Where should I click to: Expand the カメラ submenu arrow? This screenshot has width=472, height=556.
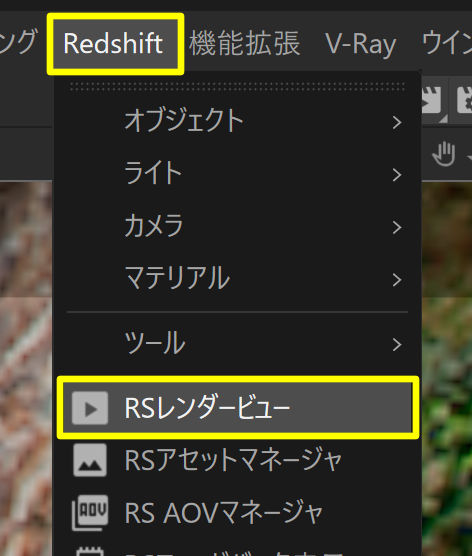point(397,227)
